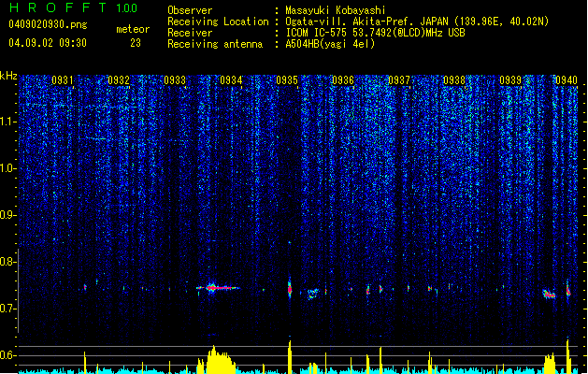The height and width of the screenshot is (374, 588).
Task: Click the bright vertical echo just after 0935
Action: 290,289
